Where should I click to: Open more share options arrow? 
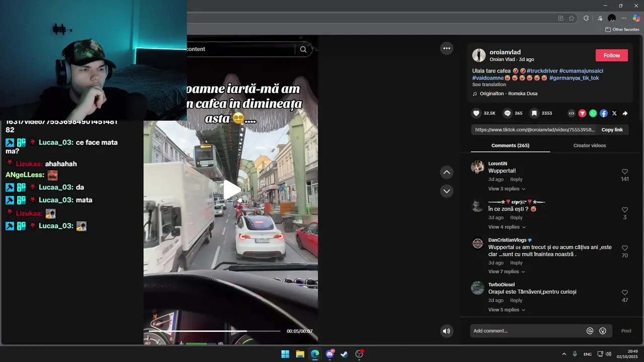click(625, 114)
